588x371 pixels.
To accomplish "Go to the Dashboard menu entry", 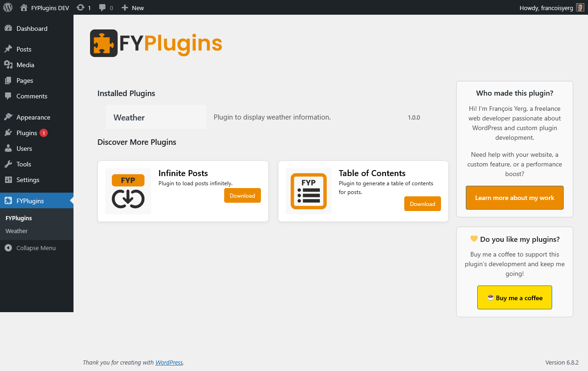I will tap(31, 29).
